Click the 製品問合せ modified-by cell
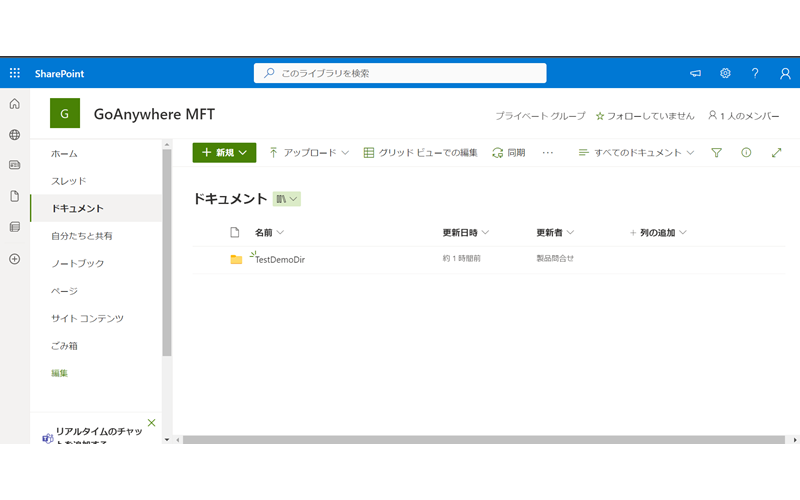 coord(555,259)
